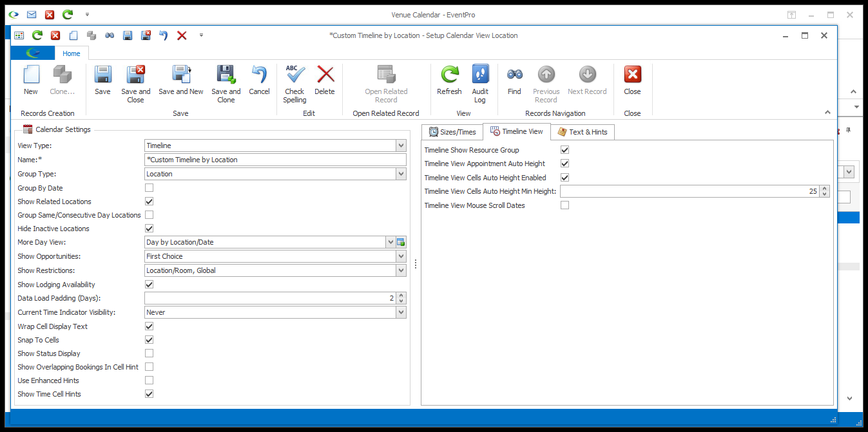This screenshot has width=868, height=432.
Task: Click the red Close icon in the ribbon
Action: [x=632, y=75]
